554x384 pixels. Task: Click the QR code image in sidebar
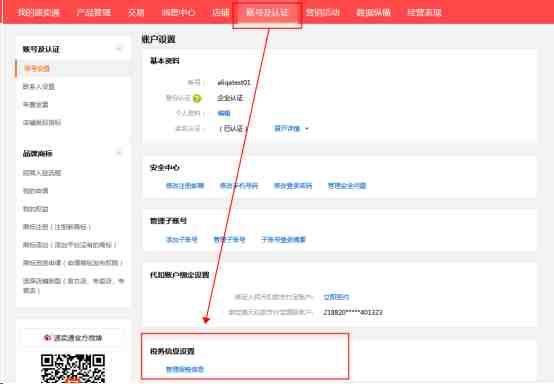(73, 368)
